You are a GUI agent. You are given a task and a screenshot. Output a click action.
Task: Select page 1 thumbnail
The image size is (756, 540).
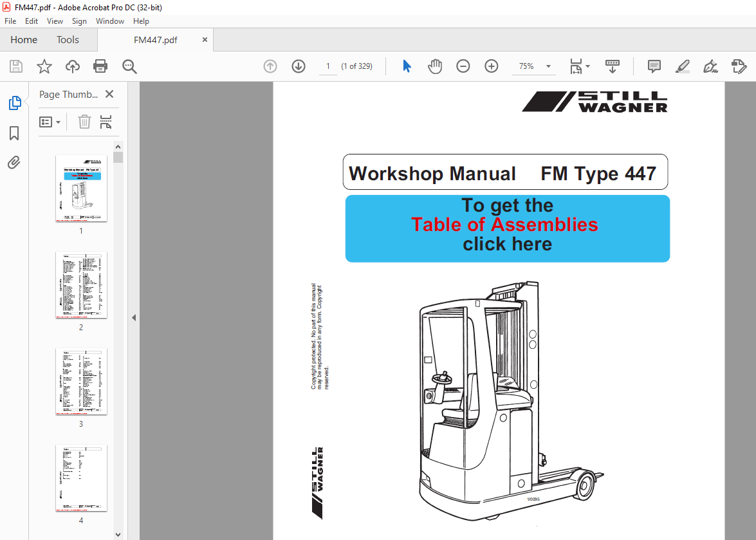tap(81, 189)
